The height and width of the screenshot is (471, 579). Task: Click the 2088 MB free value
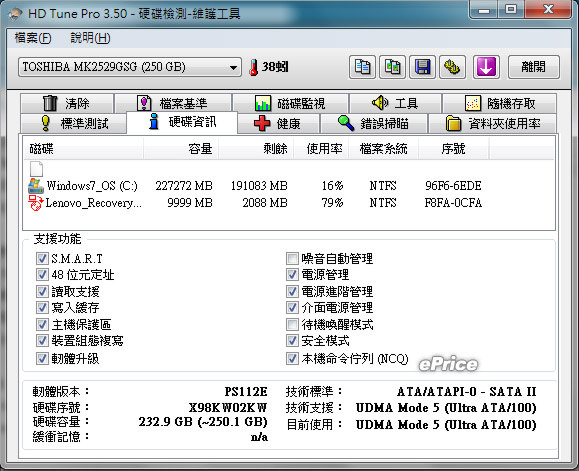point(265,203)
